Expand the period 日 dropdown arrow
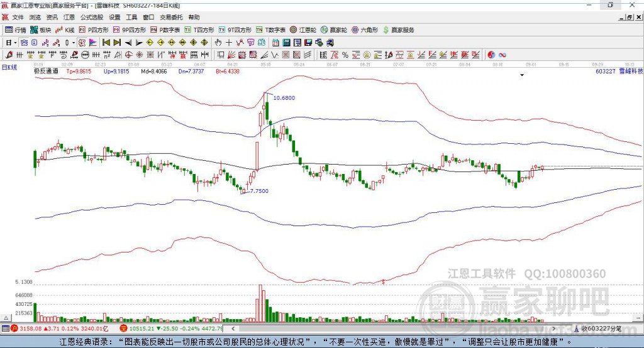 click(x=15, y=43)
